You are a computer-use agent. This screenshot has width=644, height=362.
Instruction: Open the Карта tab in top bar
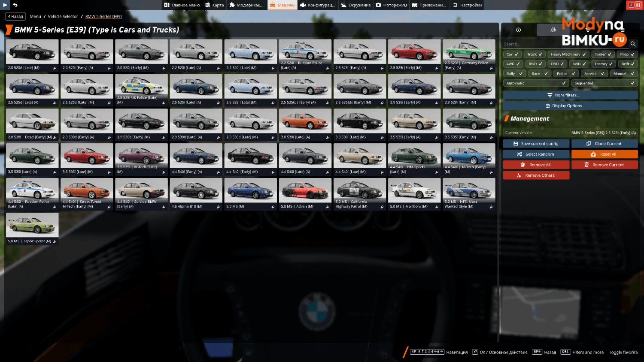214,5
